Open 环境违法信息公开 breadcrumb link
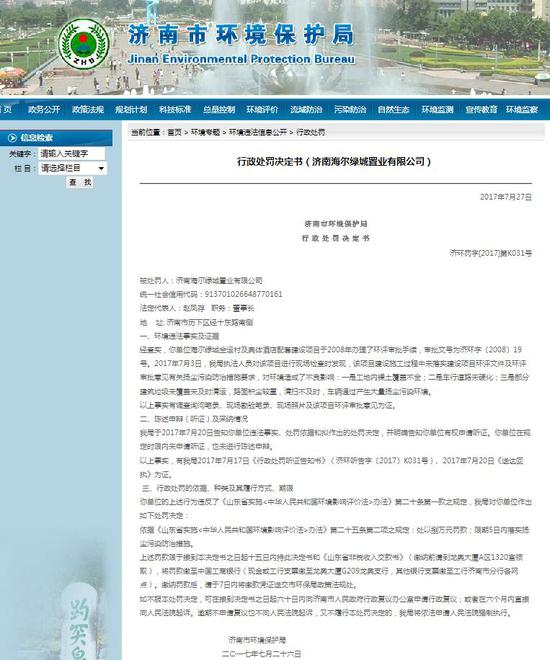Viewport: 550px width, 660px height. click(258, 132)
